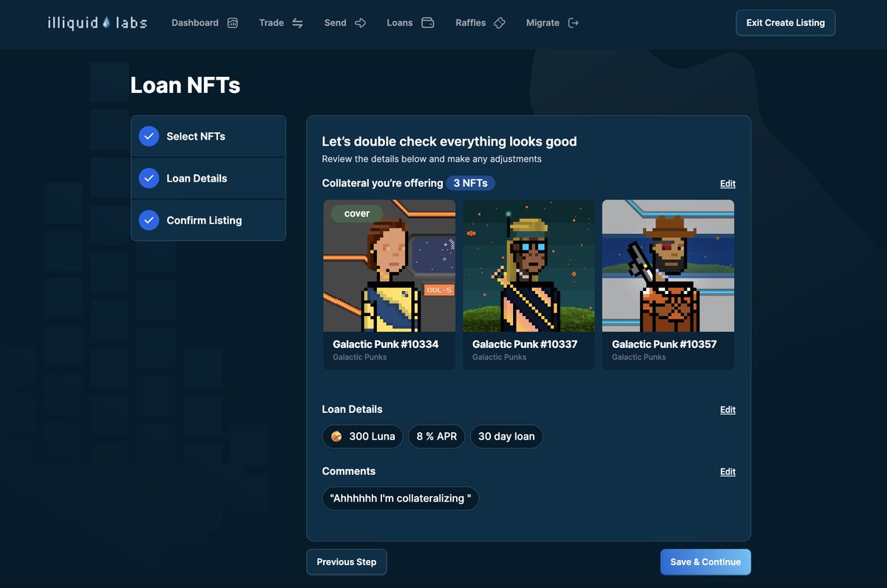Click the 30 day loan chip
The image size is (887, 588).
[x=506, y=437]
